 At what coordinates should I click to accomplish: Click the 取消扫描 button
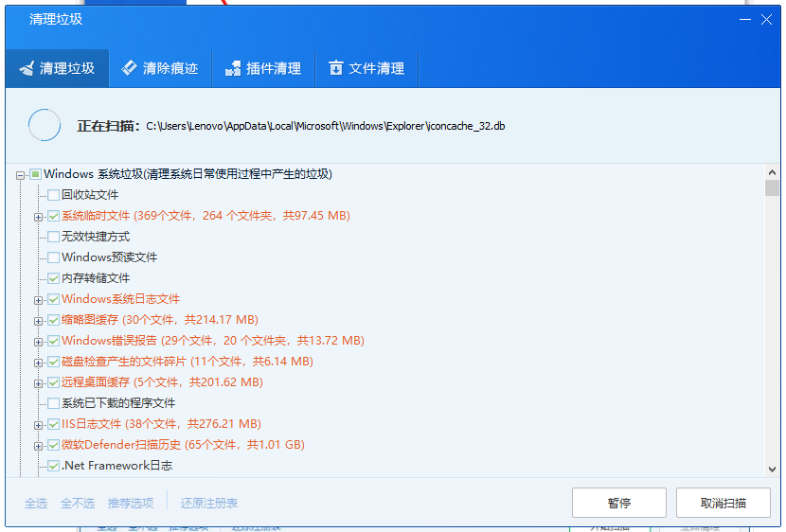click(723, 503)
